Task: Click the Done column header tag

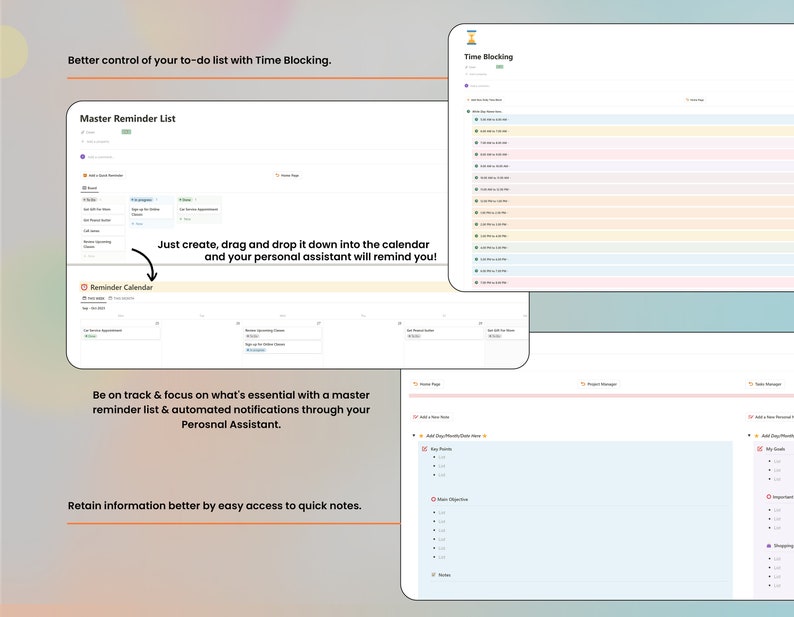Action: [185, 200]
